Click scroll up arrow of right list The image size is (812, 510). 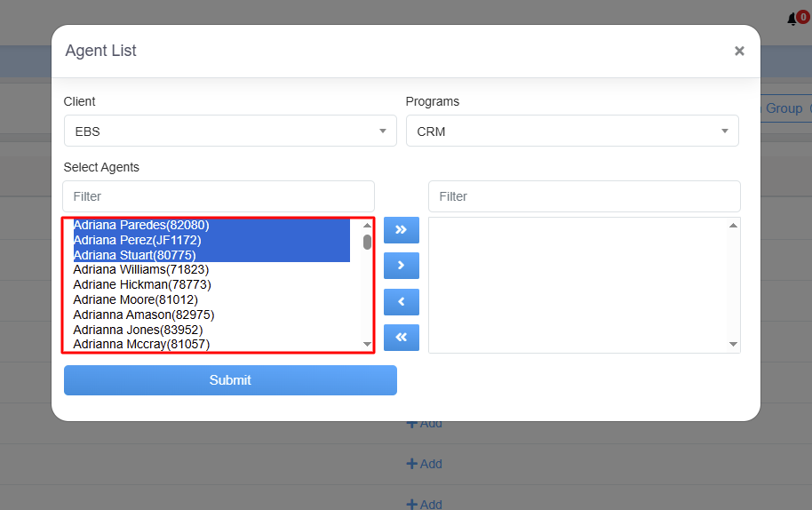[733, 226]
